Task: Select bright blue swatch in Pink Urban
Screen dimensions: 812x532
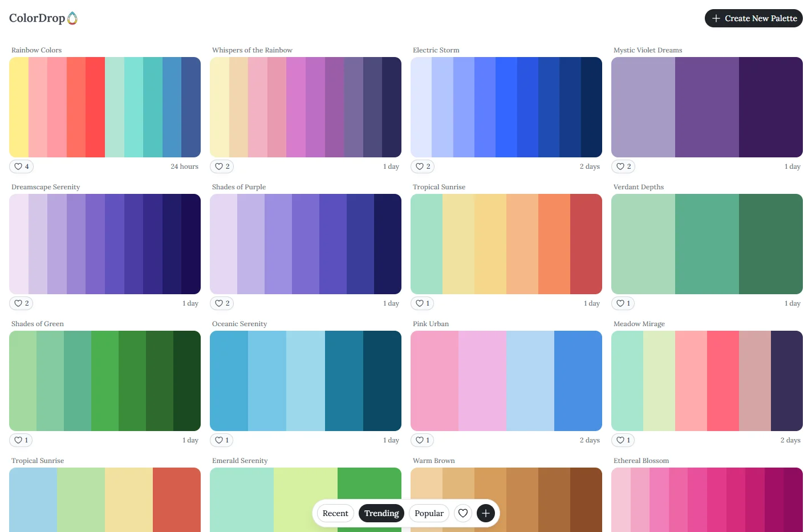Action: (x=578, y=381)
